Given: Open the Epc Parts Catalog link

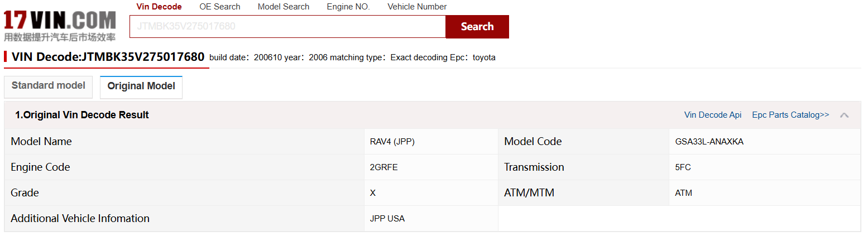Looking at the screenshot, I should (x=790, y=115).
